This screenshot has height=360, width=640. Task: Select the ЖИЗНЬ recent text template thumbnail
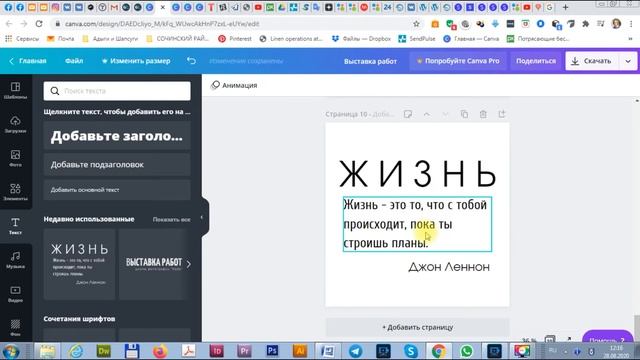coord(80,264)
